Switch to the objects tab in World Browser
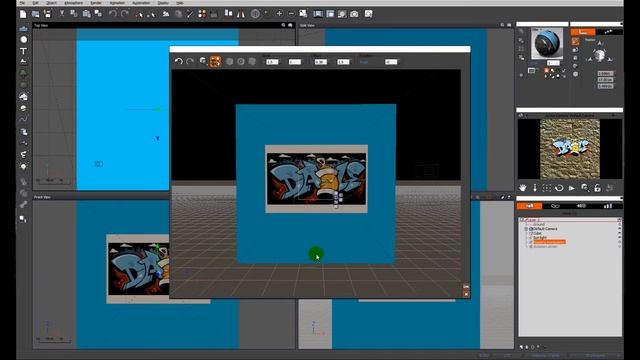This screenshot has height=360, width=640. 529,206
